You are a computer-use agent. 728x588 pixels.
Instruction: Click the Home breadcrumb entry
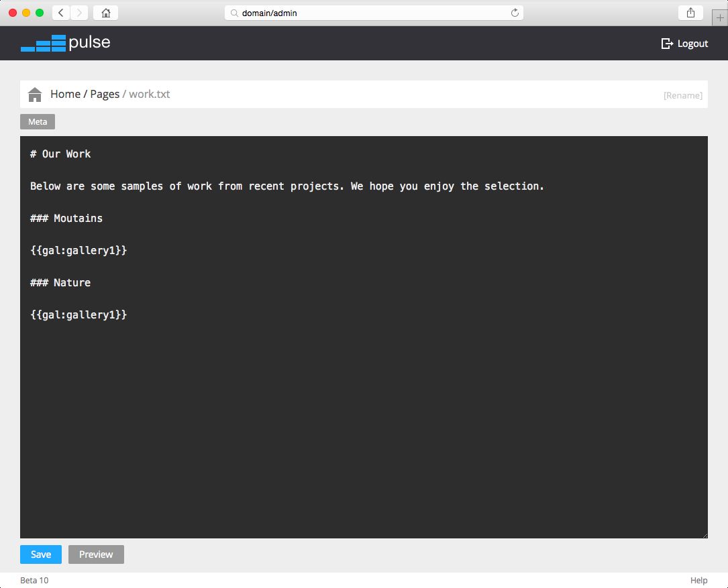coord(65,94)
